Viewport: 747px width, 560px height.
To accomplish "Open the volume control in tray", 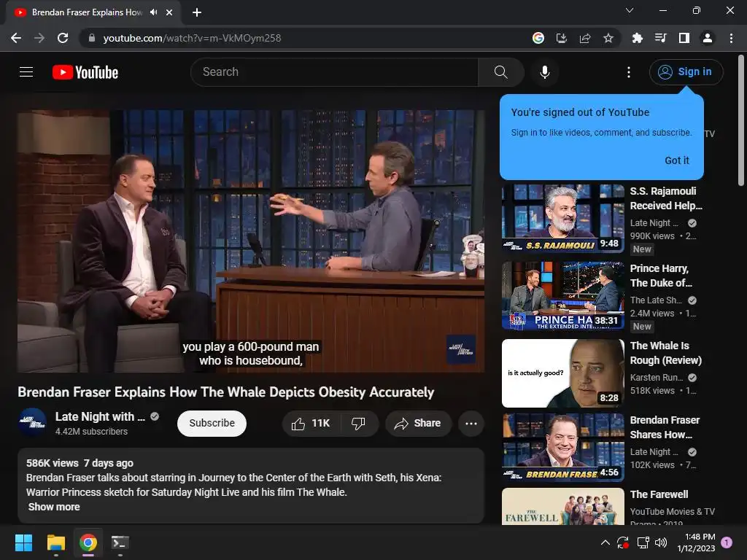I will click(661, 542).
